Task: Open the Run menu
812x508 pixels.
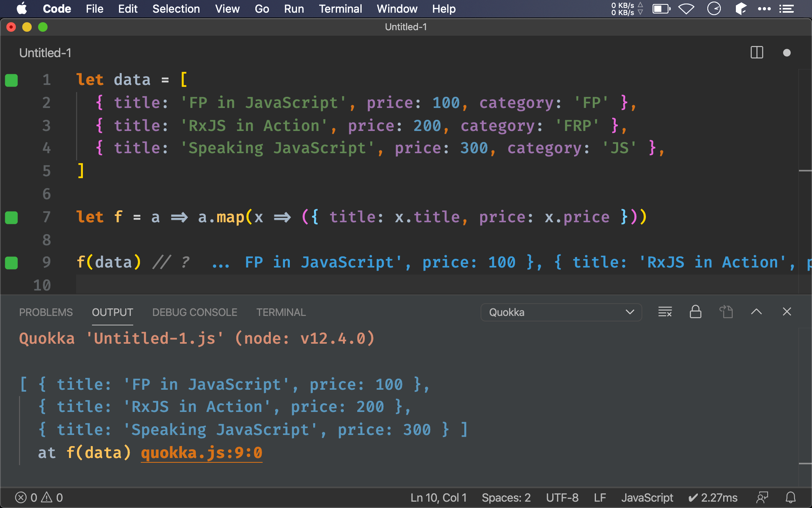Action: (294, 9)
